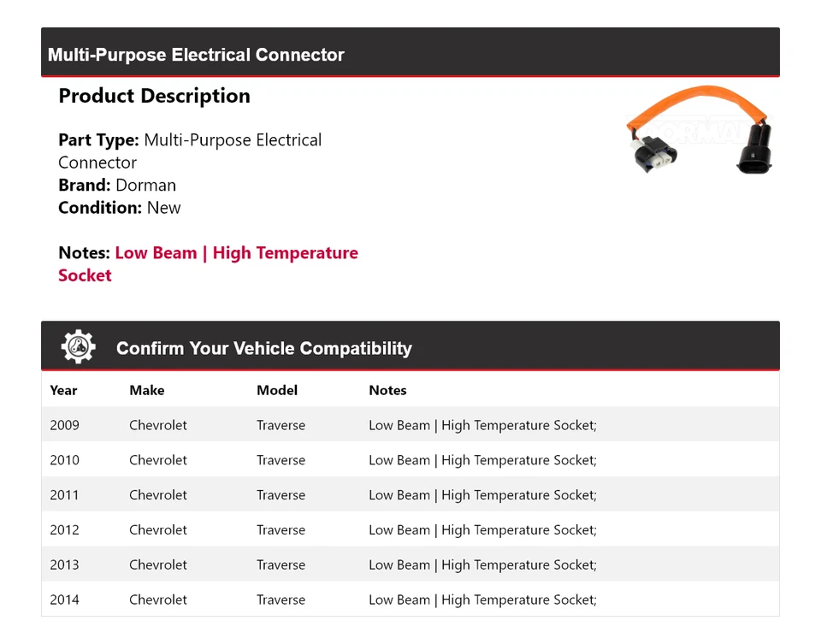Click the 2012 Traverse model cell
Viewport: 821px width, 644px height.
281,530
